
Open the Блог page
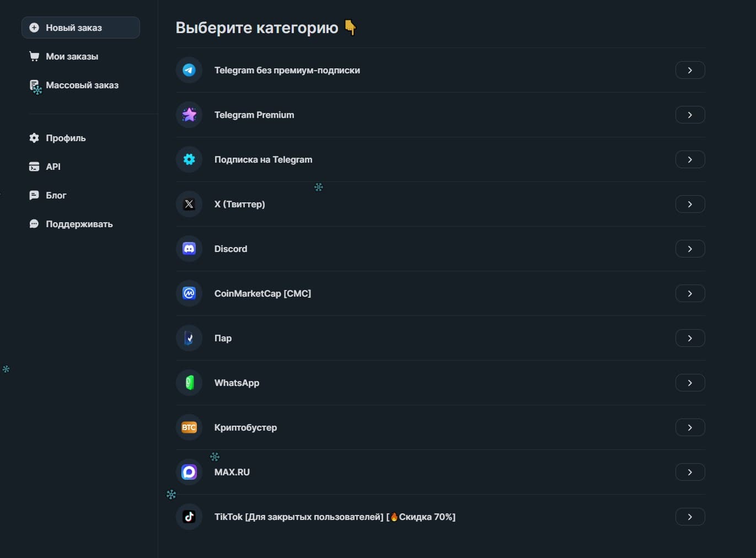coord(56,195)
